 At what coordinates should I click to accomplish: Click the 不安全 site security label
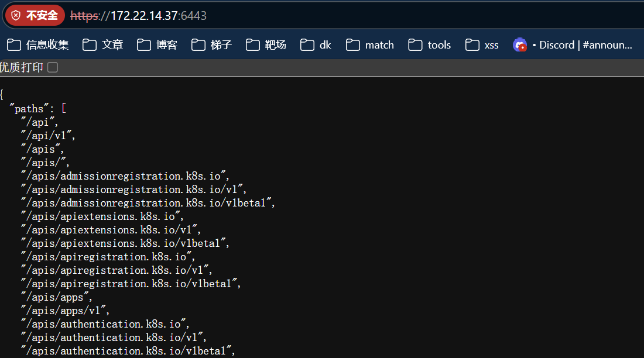coord(42,16)
